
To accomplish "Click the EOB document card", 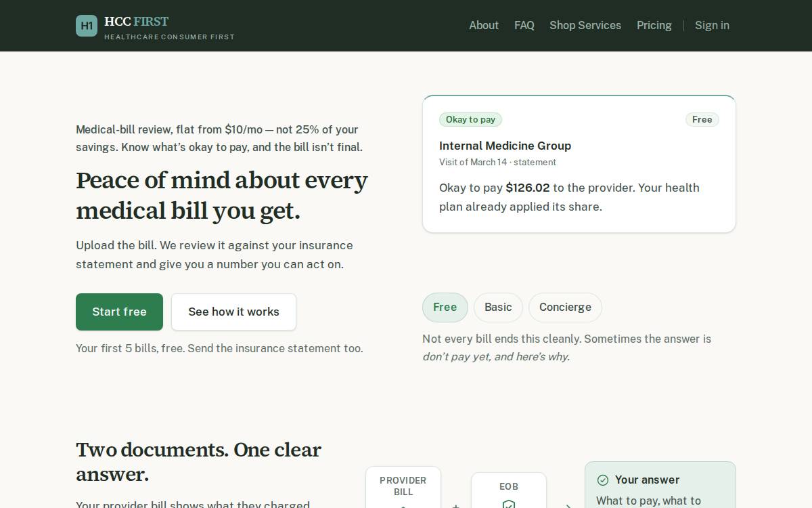I will point(509,490).
